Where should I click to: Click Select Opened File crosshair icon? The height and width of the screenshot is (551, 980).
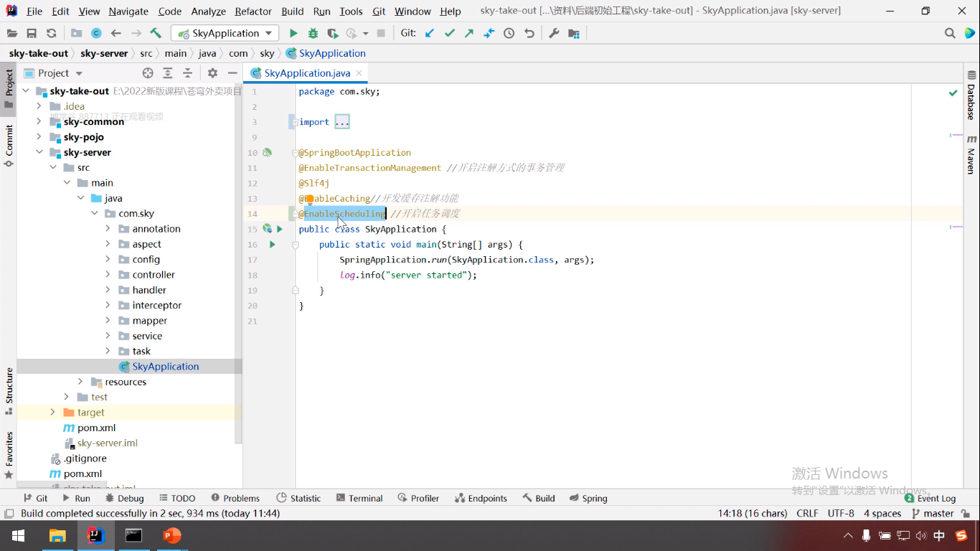coord(148,73)
